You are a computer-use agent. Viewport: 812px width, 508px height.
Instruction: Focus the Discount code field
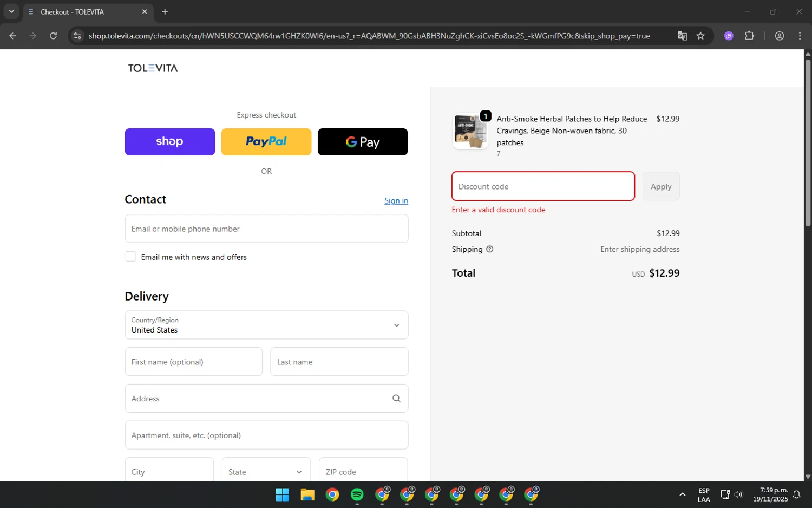click(543, 186)
